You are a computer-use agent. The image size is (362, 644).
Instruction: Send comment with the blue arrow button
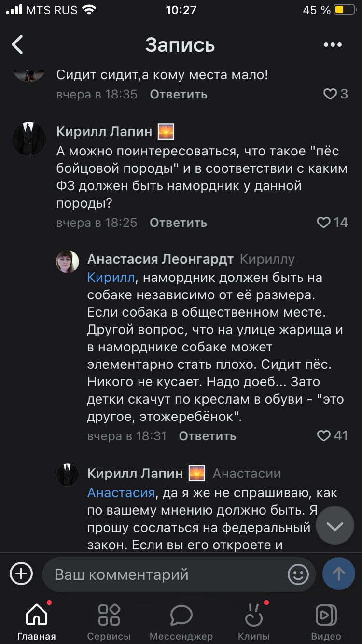pos(338,574)
